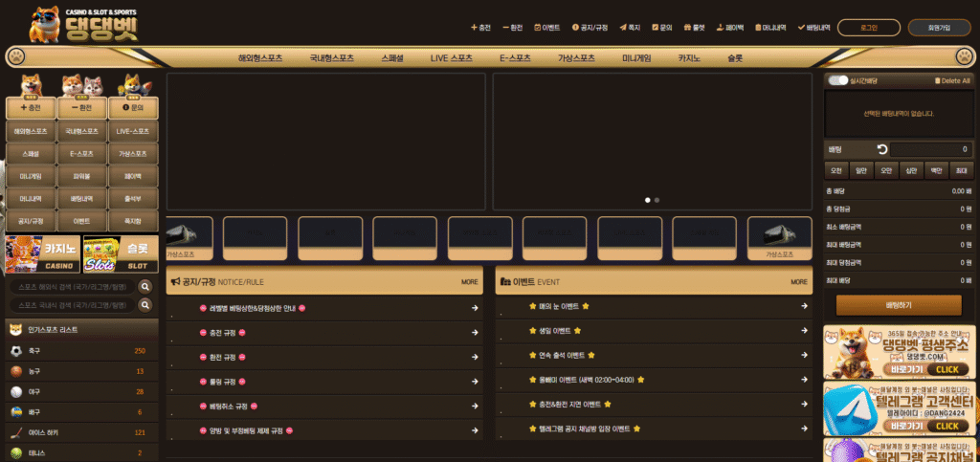Screen dimensions: 980x462
Task: Click the search icon for 국내식 sports search
Action: (x=145, y=305)
